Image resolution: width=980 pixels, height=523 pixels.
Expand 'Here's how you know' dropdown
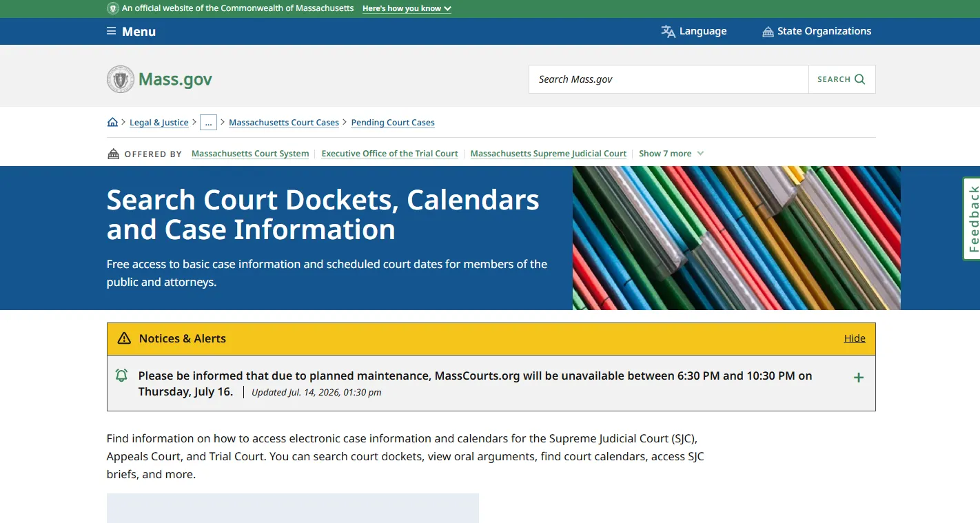pos(407,9)
